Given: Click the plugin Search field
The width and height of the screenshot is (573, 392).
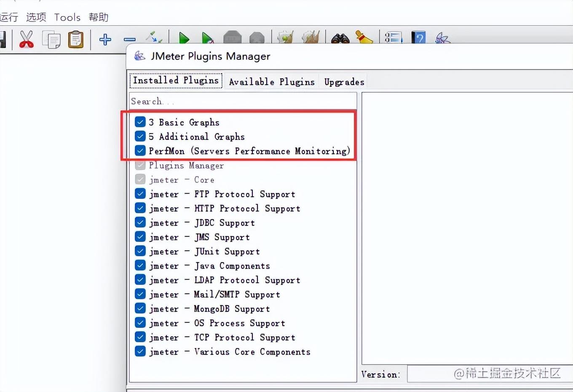Looking at the screenshot, I should (x=243, y=101).
